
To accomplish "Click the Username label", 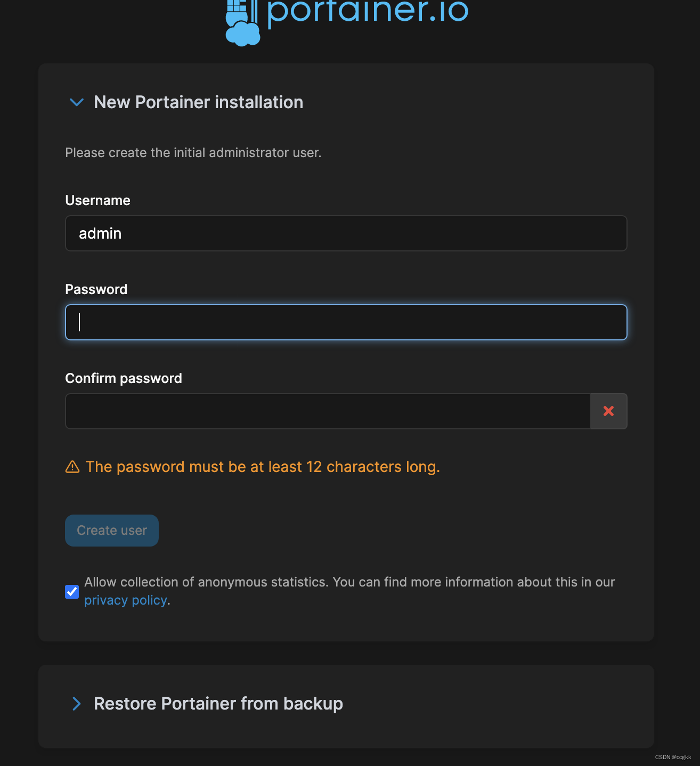I will point(97,200).
